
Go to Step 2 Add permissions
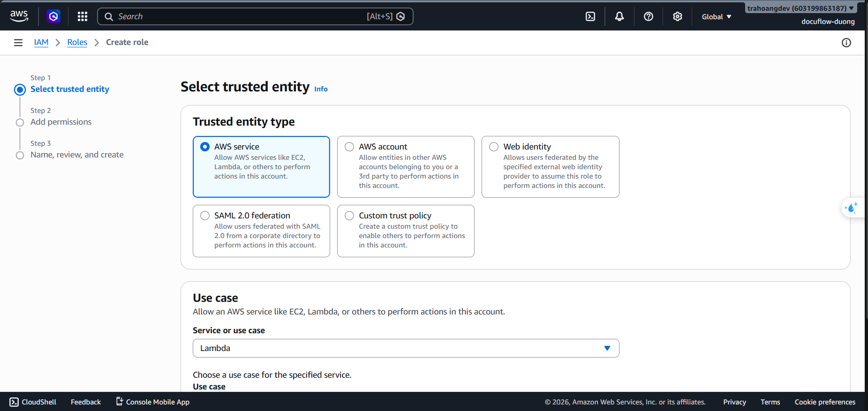61,122
